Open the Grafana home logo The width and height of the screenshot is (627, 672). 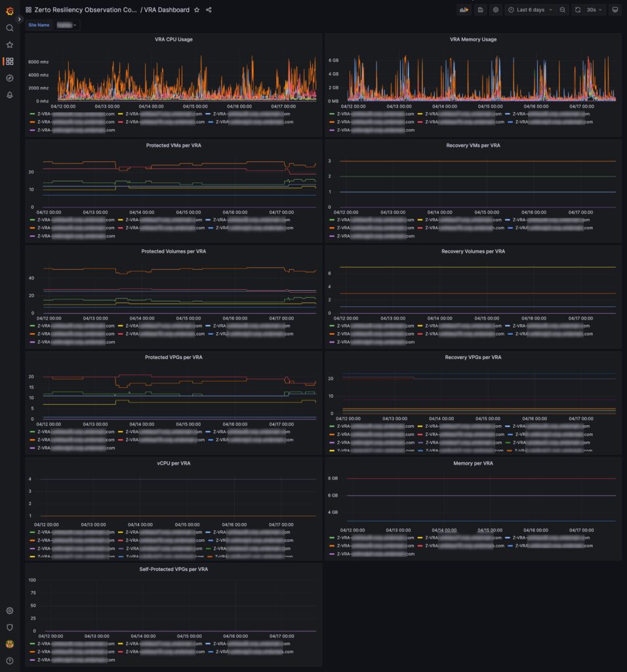9,10
